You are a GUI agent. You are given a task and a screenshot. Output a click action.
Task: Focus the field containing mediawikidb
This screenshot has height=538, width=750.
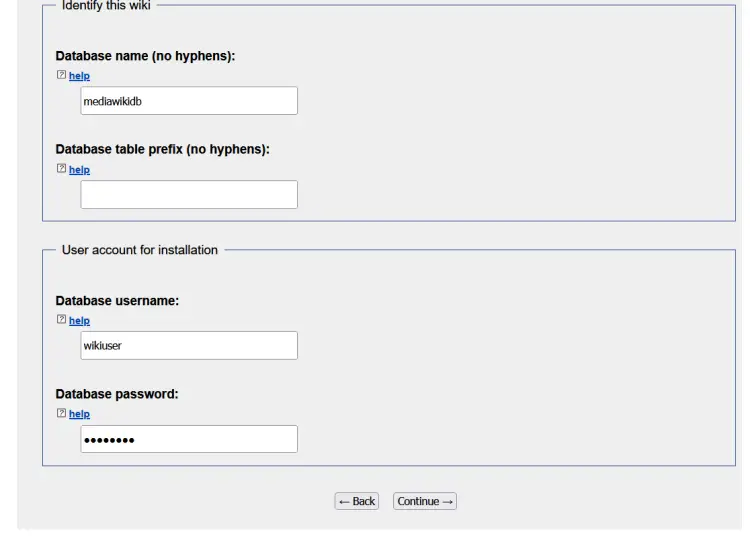(189, 101)
